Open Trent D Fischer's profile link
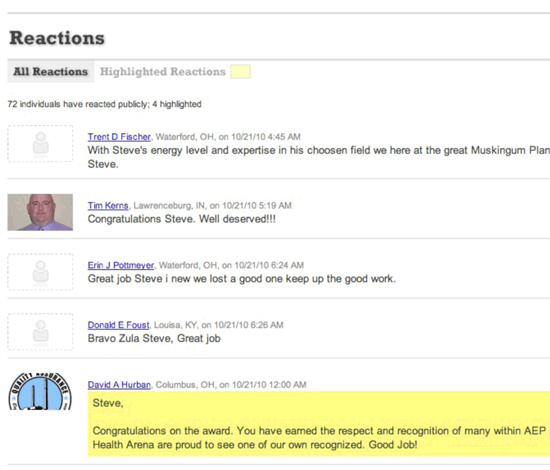The image size is (550, 470). 119,137
